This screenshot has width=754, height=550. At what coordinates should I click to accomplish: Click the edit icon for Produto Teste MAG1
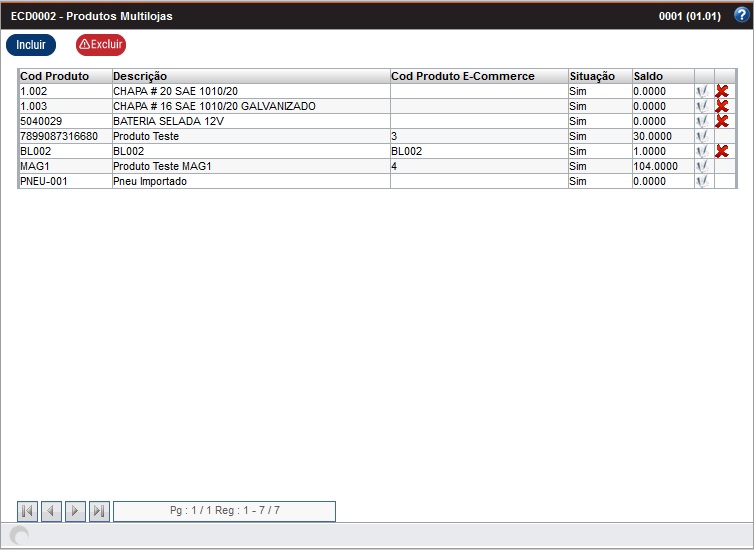(x=703, y=166)
